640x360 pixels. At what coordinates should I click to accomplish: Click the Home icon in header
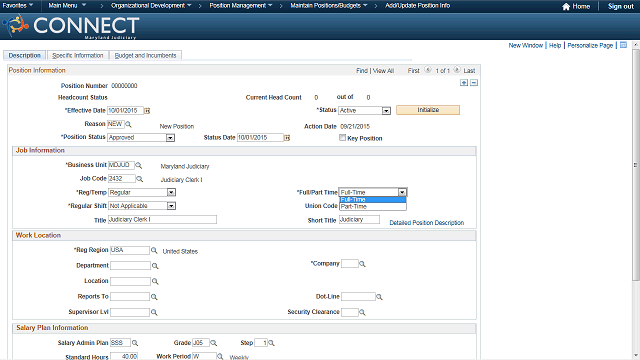pyautogui.click(x=566, y=7)
